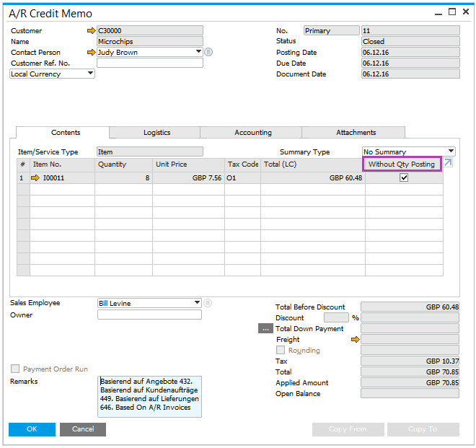
Task: Switch to the Contents tab
Action: [x=63, y=133]
